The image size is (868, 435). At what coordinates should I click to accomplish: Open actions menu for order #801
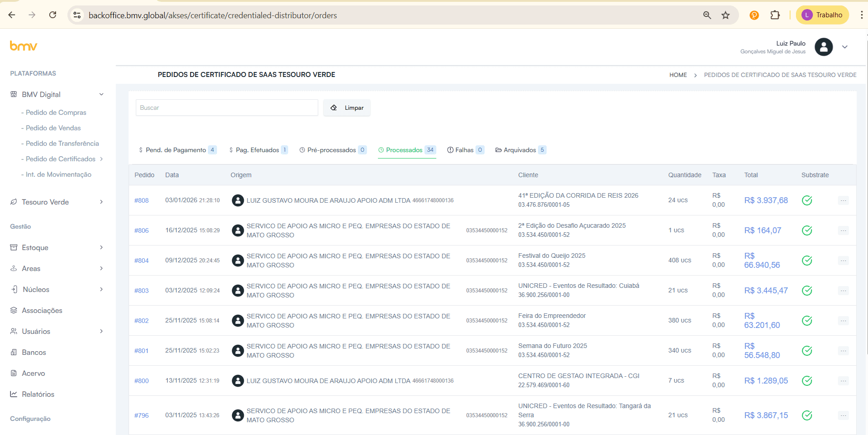843,351
